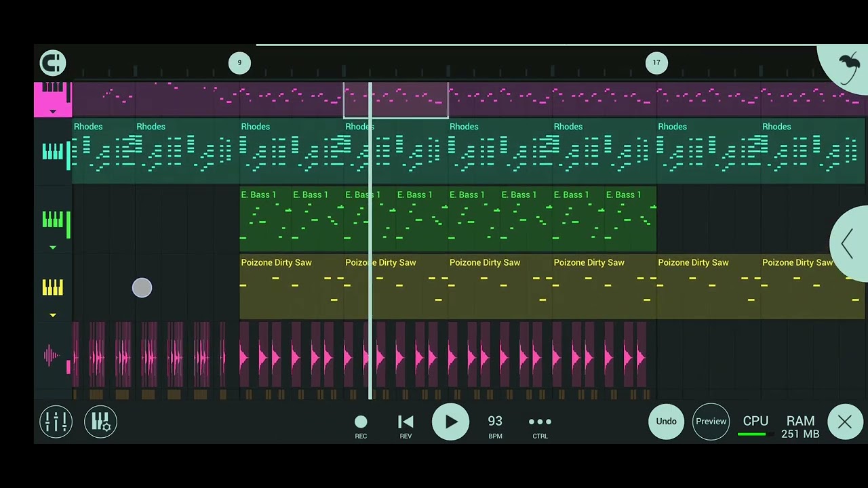This screenshot has height=488, width=868.
Task: Close the bottom bar with X
Action: [845, 422]
